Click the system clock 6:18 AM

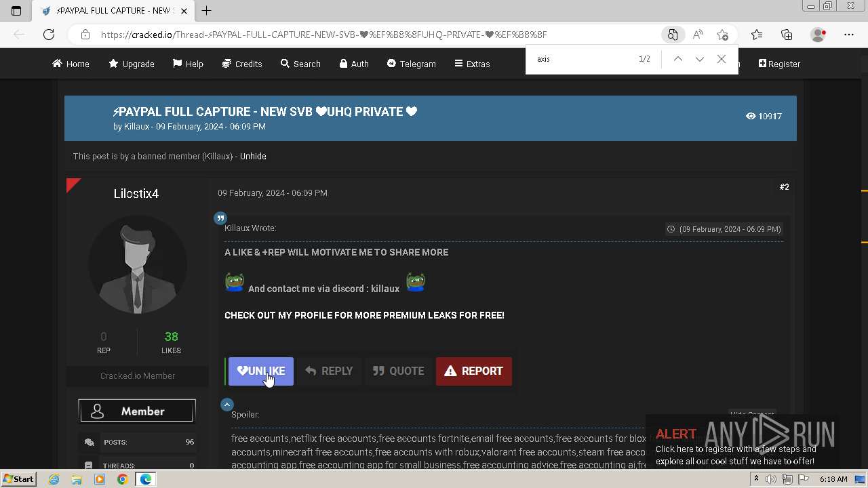tap(833, 479)
